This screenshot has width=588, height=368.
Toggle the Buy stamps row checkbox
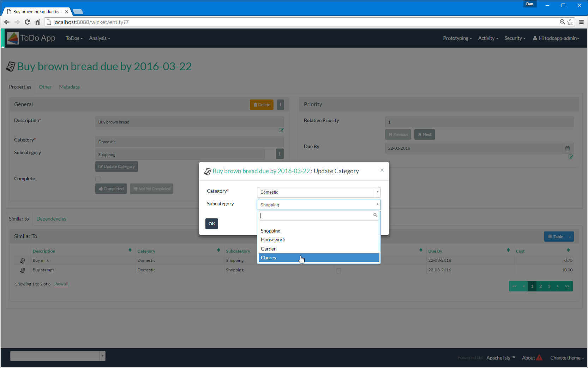click(x=338, y=271)
